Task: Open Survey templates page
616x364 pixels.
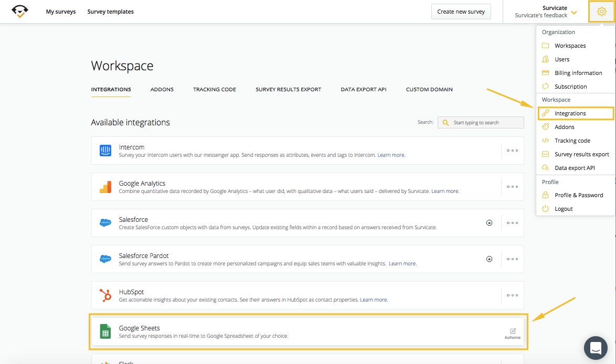Action: coord(110,12)
